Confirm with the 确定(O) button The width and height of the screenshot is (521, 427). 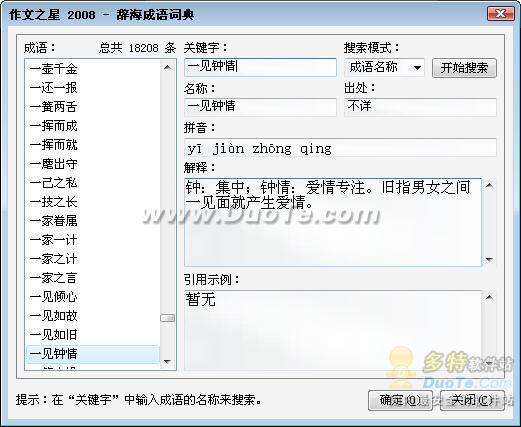(400, 400)
